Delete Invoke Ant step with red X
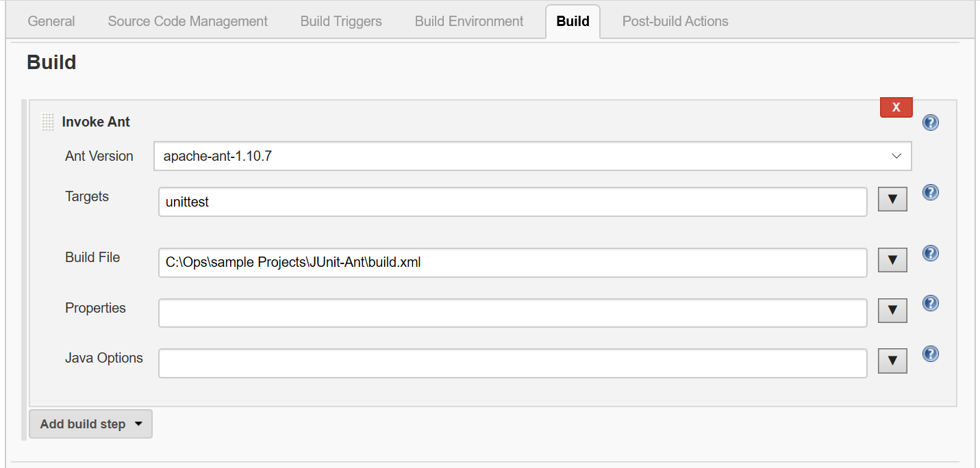The width and height of the screenshot is (980, 468). (896, 107)
